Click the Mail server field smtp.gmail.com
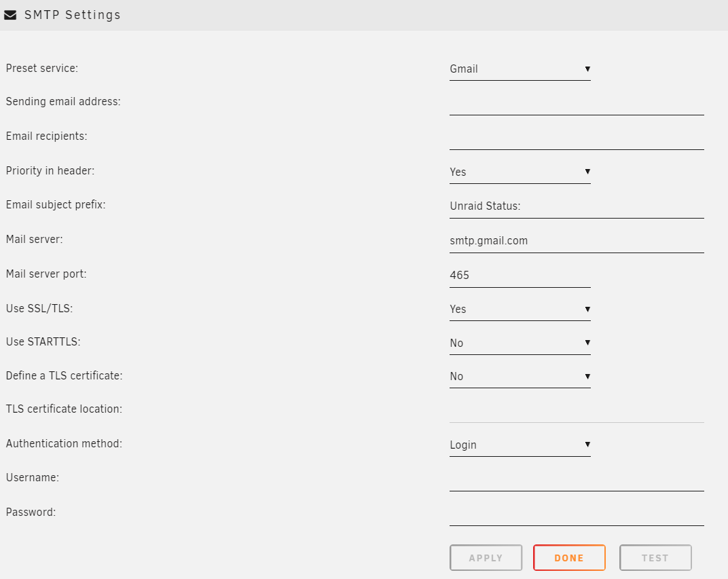 click(x=577, y=241)
